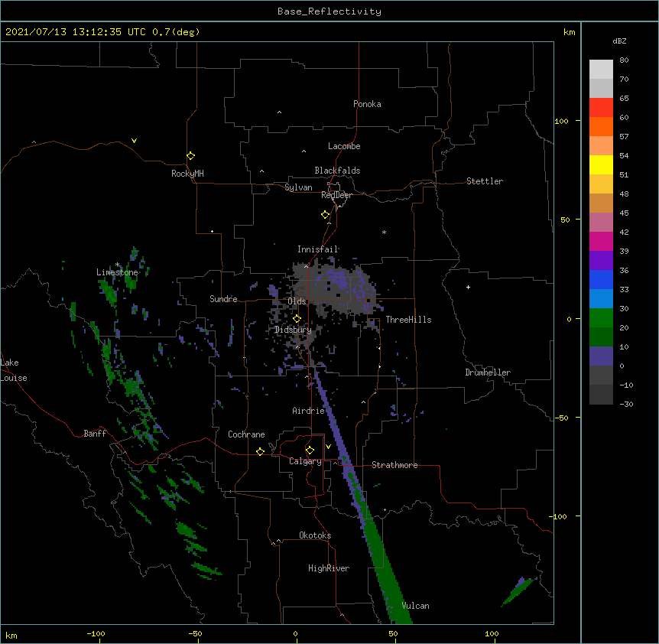Click the Limestone label
This screenshot has width=659, height=644.
coord(117,272)
